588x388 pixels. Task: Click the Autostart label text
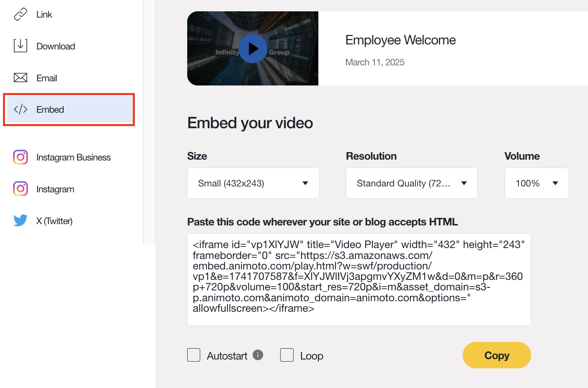[x=227, y=356]
